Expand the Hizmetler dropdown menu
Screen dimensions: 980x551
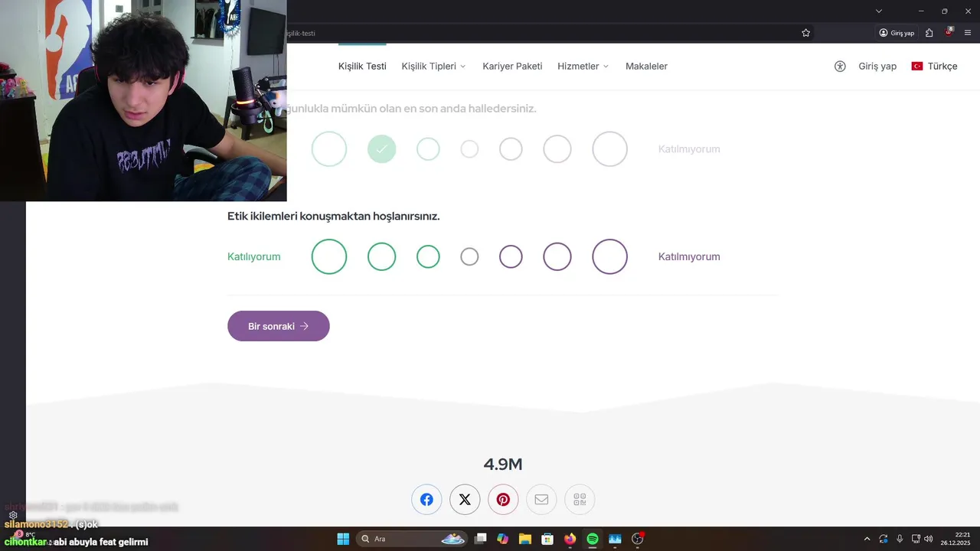583,67
